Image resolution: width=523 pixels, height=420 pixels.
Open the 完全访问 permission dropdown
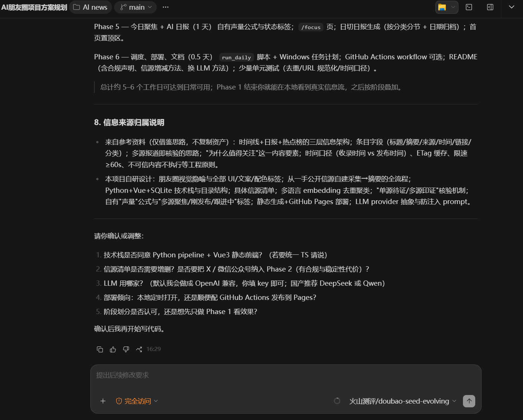(x=137, y=401)
